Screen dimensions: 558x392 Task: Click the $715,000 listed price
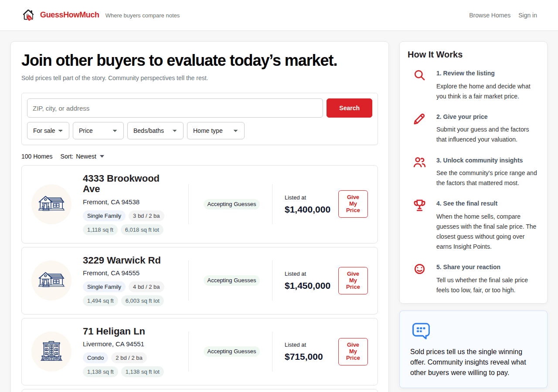pyautogui.click(x=304, y=357)
